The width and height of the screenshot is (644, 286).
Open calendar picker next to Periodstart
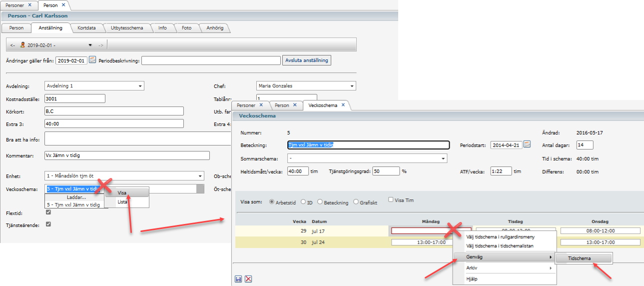click(527, 144)
